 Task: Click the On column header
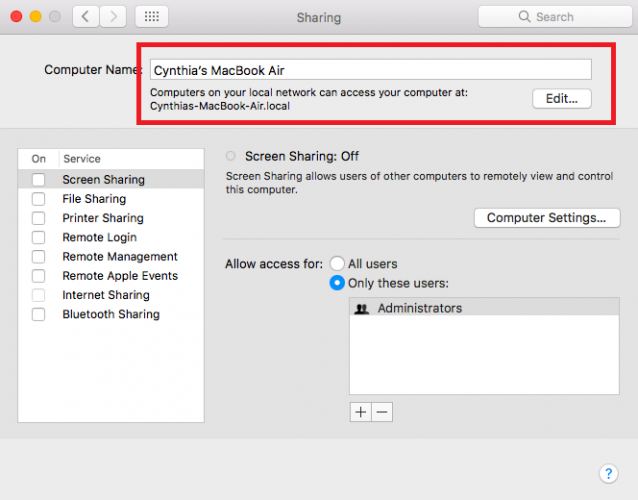click(x=39, y=159)
